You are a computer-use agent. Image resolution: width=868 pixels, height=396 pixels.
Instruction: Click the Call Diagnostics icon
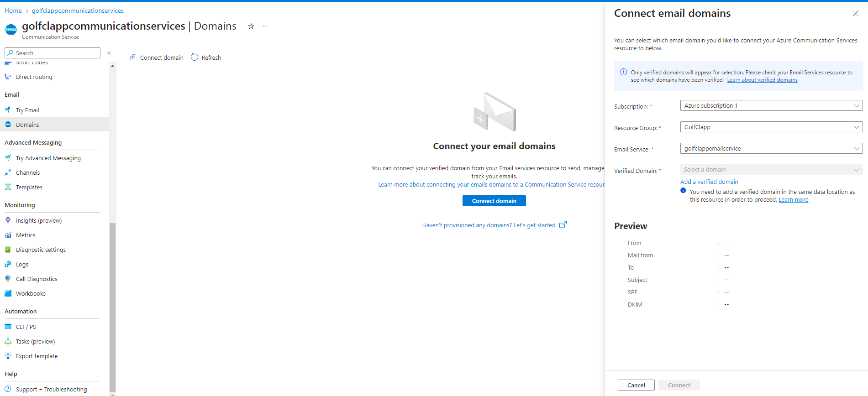click(x=8, y=279)
